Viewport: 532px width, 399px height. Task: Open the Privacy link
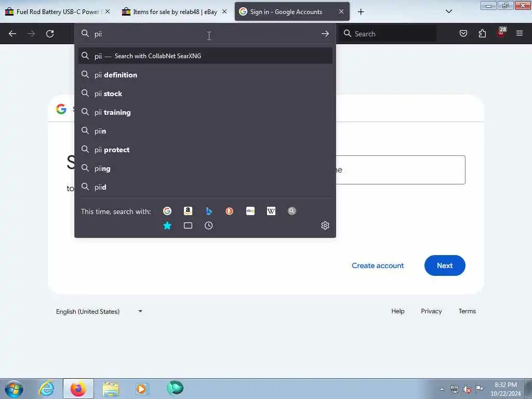431,311
